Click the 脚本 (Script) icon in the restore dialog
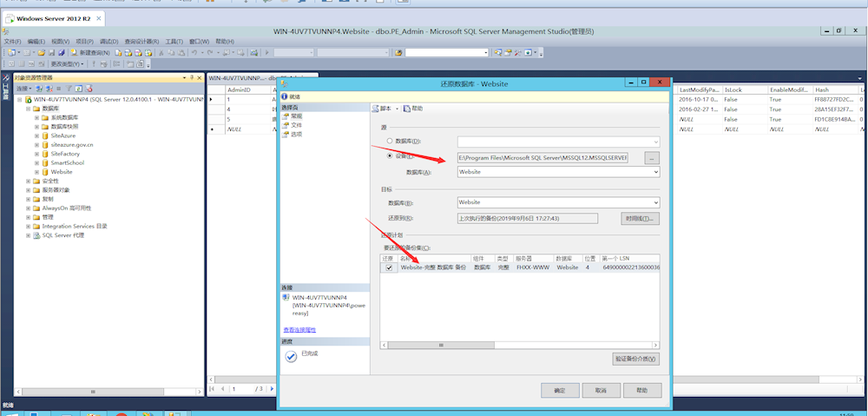Screen dimensions: 868x416 pos(376,109)
